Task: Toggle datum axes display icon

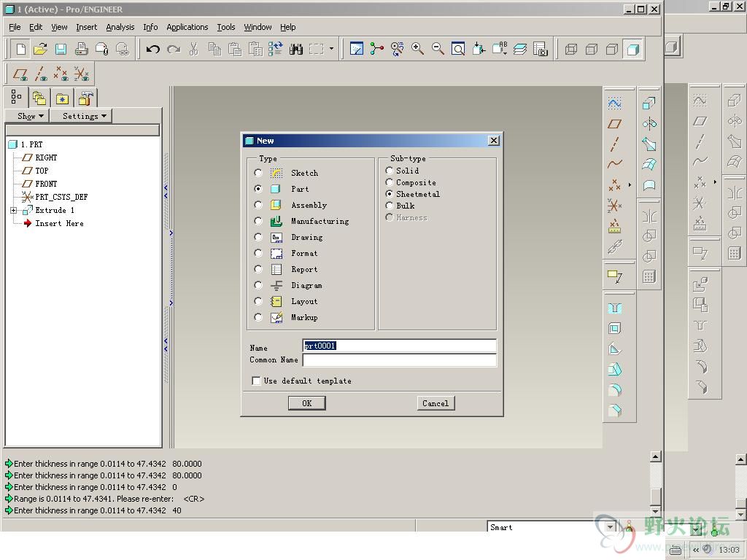Action: click(x=41, y=74)
